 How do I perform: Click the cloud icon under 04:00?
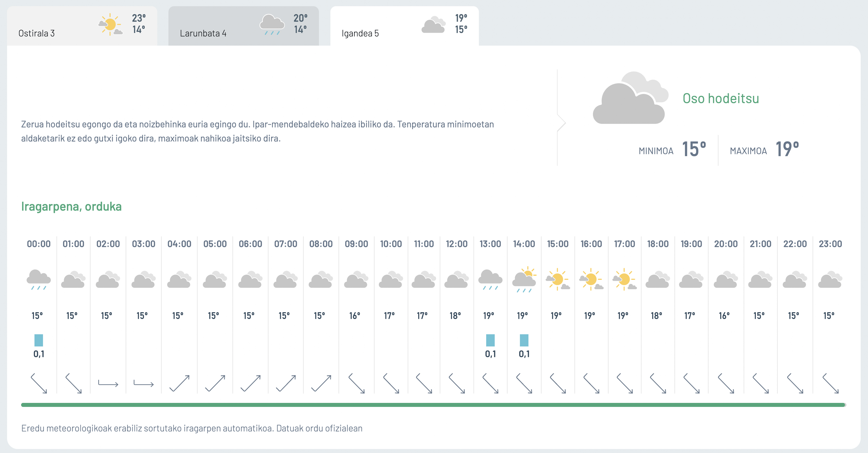179,279
